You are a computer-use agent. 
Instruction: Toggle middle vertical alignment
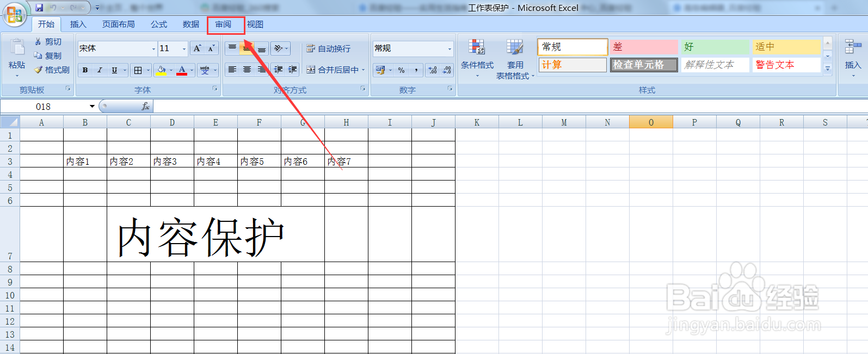coord(247,48)
